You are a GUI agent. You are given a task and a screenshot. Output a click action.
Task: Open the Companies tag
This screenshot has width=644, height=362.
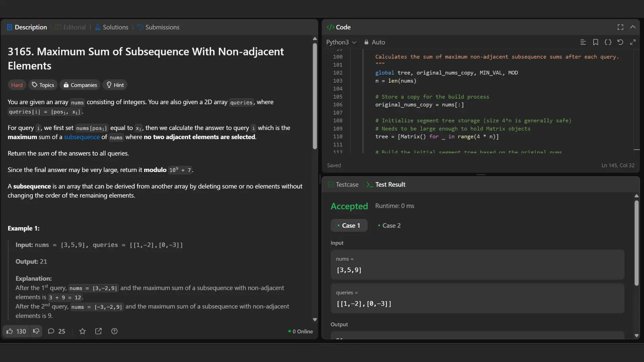[x=80, y=85]
